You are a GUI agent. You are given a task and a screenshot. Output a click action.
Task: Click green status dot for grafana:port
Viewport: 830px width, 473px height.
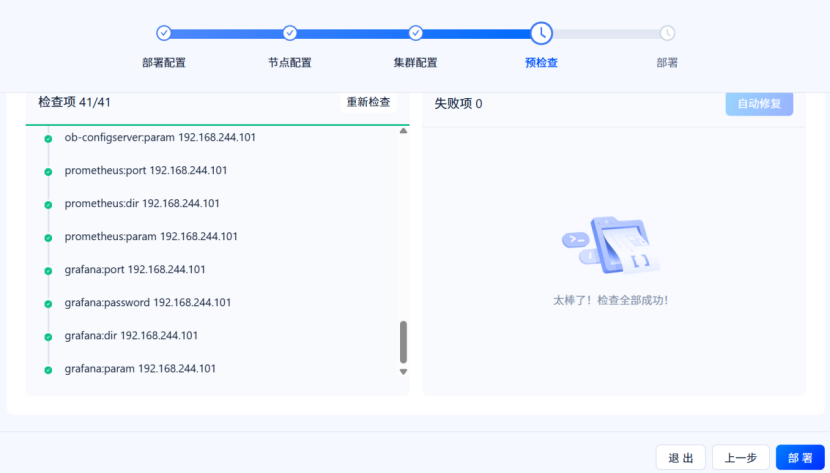(48, 271)
